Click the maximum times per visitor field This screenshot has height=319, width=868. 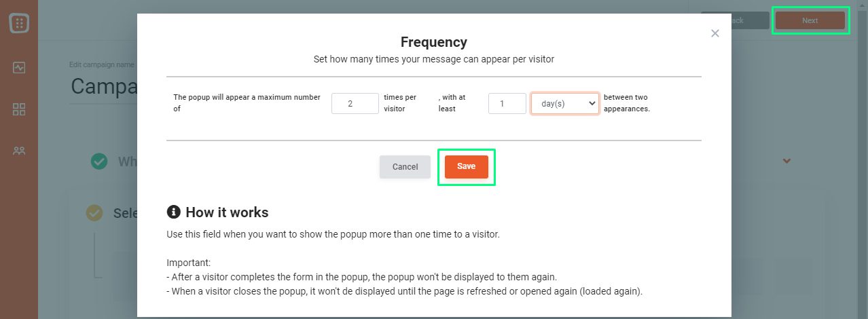355,104
